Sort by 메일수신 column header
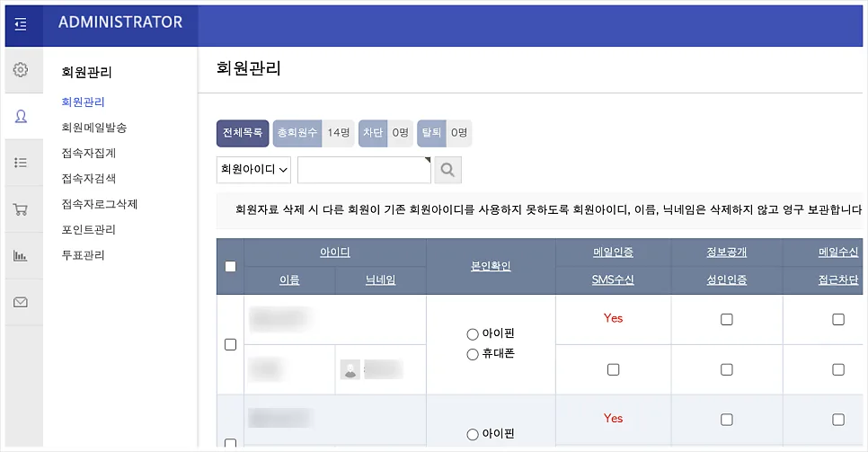 838,252
